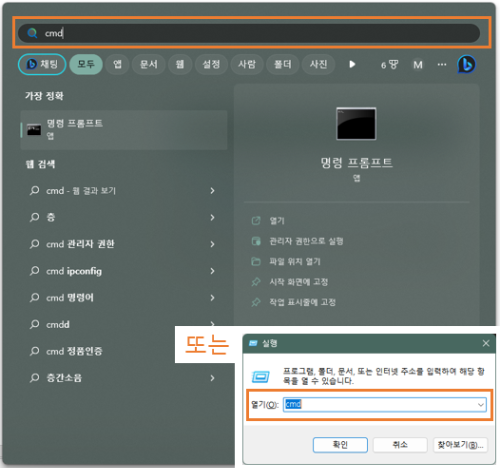This screenshot has height=468, width=500.
Task: Select the 앱 filter tab
Action: point(117,64)
